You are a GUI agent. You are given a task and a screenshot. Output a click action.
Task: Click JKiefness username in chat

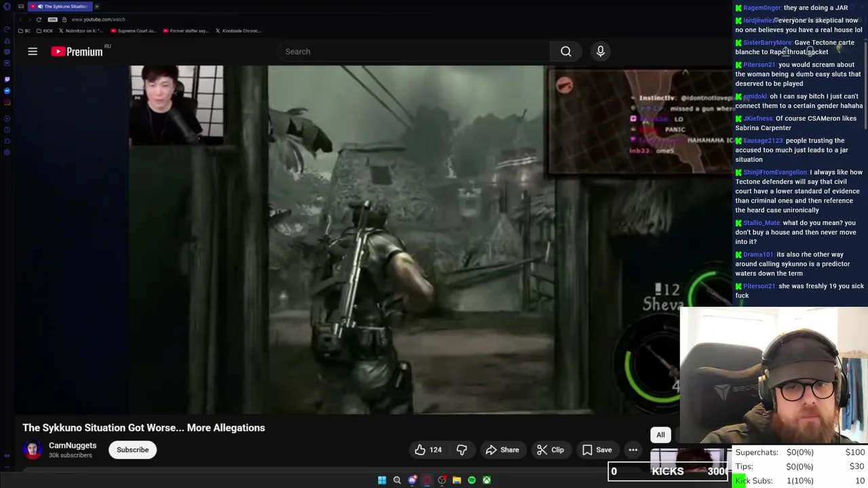tap(757, 119)
